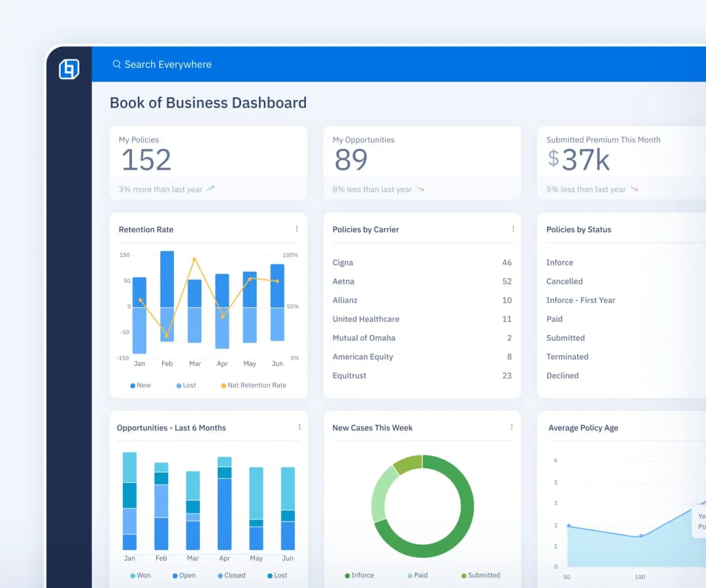Click the app logo in the sidebar
706x588 pixels.
[69, 69]
